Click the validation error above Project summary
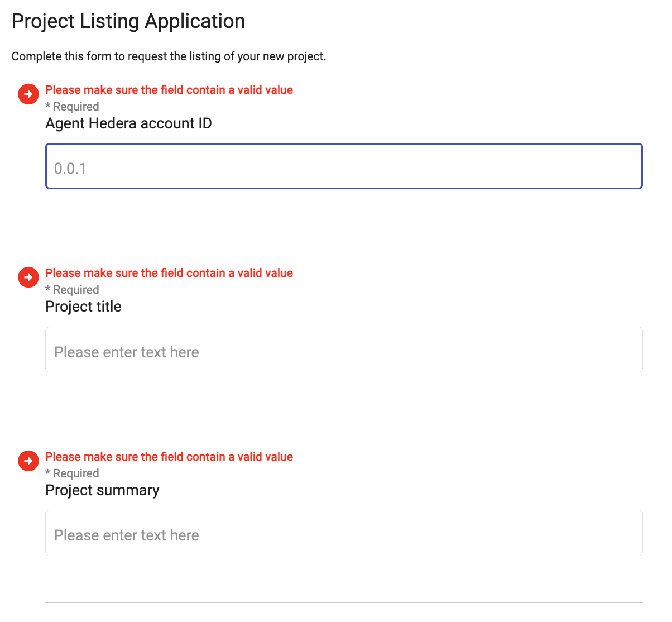Screen dimensions: 672x622 [169, 457]
